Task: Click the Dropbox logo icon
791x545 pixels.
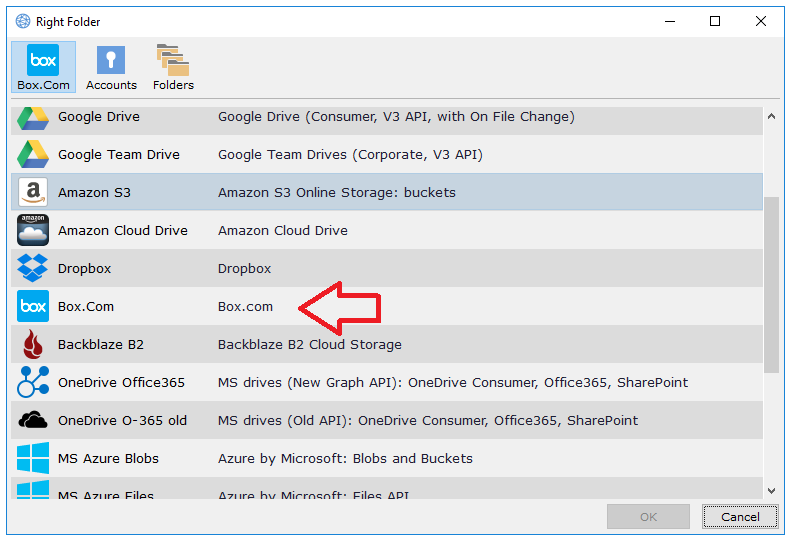Action: point(33,269)
